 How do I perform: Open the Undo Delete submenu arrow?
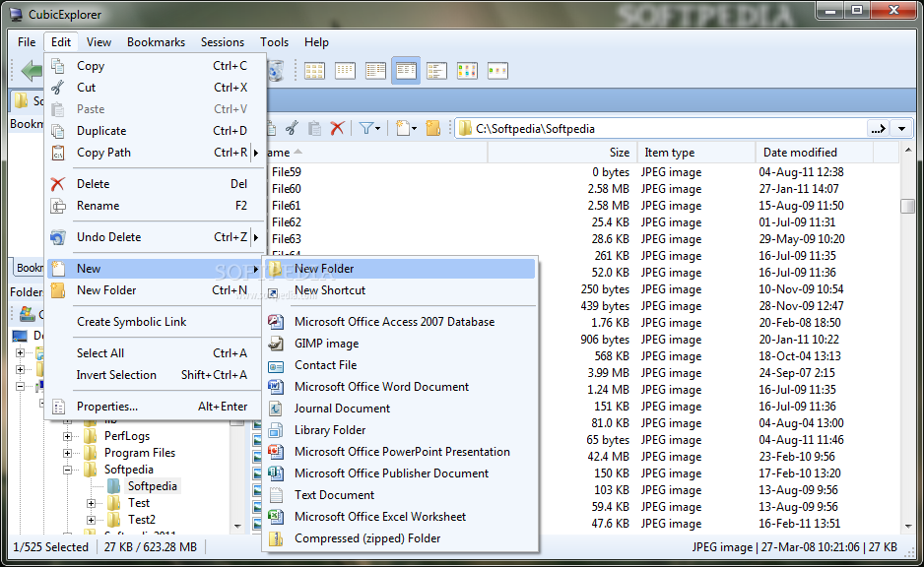coord(256,237)
